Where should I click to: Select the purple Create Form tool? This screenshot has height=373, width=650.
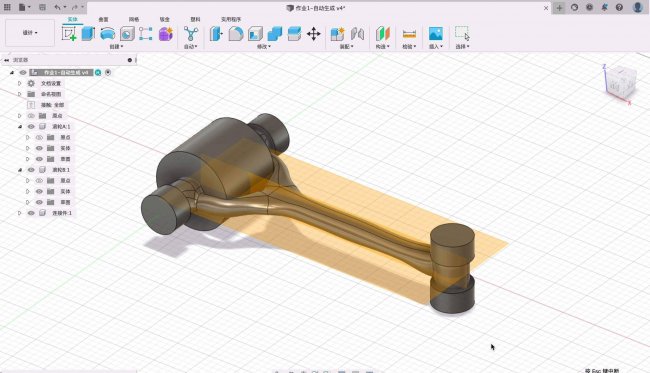[166, 34]
